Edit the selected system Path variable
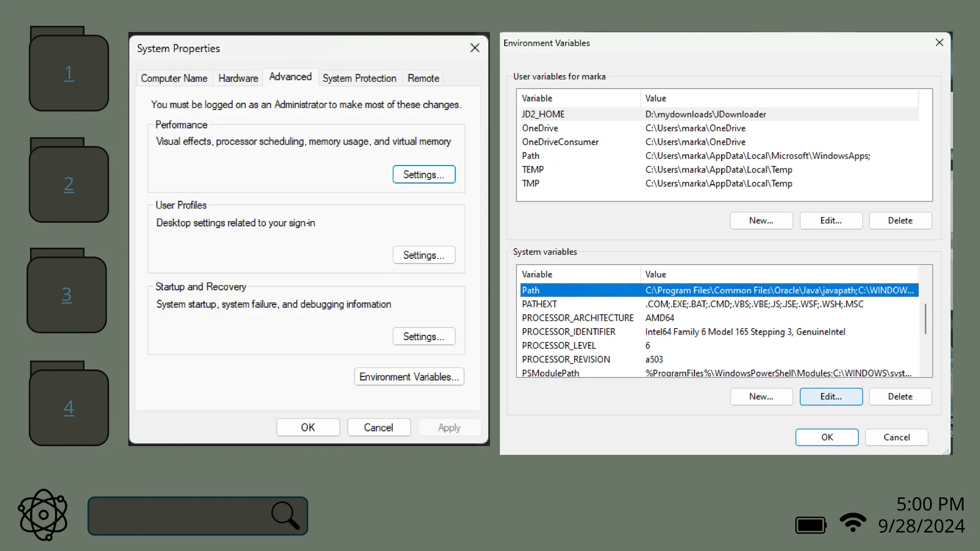The image size is (980, 551). click(x=831, y=397)
